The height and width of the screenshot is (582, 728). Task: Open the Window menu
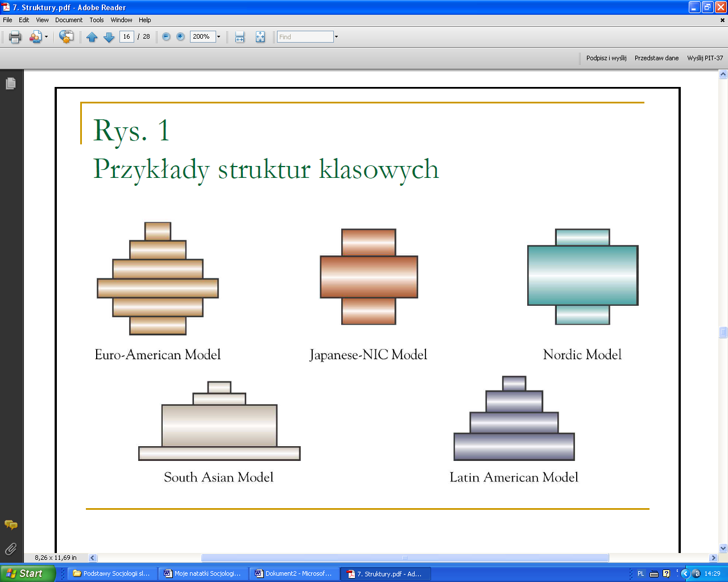pos(121,20)
